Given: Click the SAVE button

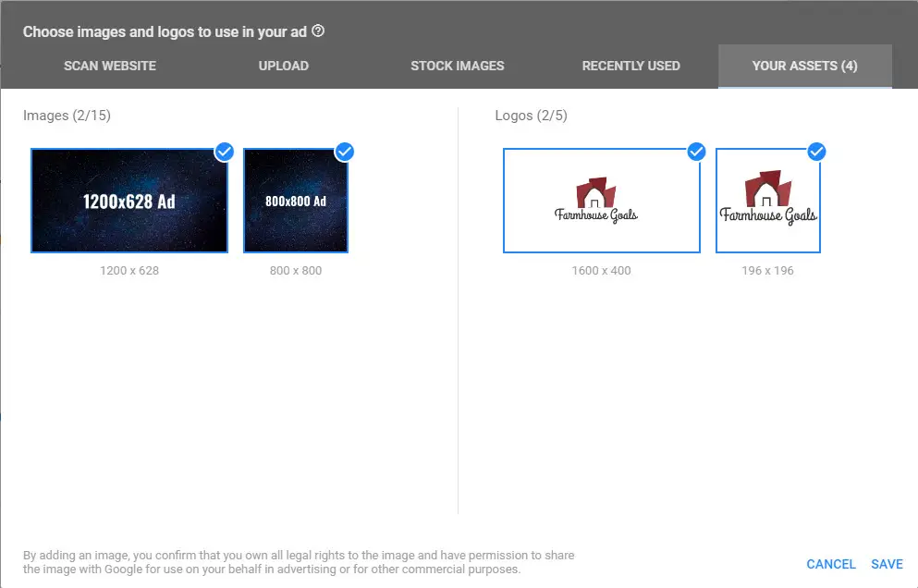Looking at the screenshot, I should tap(887, 564).
